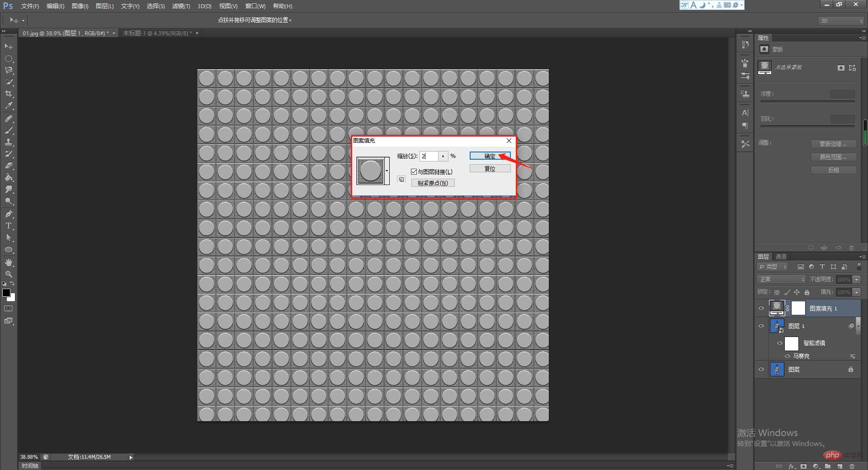Toggle mask link on 图案填充 1 layer
Image resolution: width=868 pixels, height=470 pixels.
pos(788,309)
